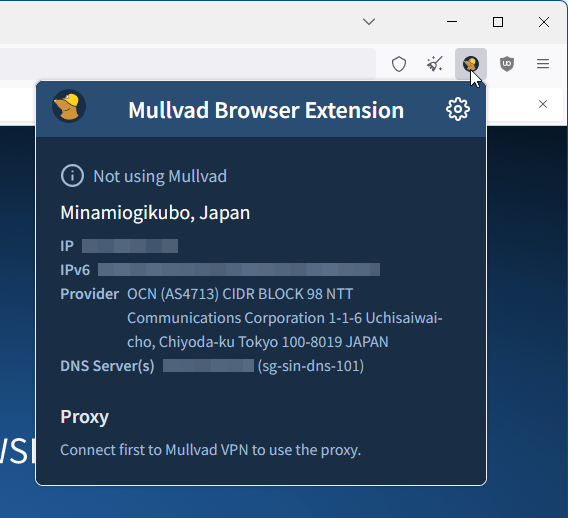Image resolution: width=568 pixels, height=518 pixels.
Task: Click the Mullvad Browser Extension title
Action: [266, 110]
